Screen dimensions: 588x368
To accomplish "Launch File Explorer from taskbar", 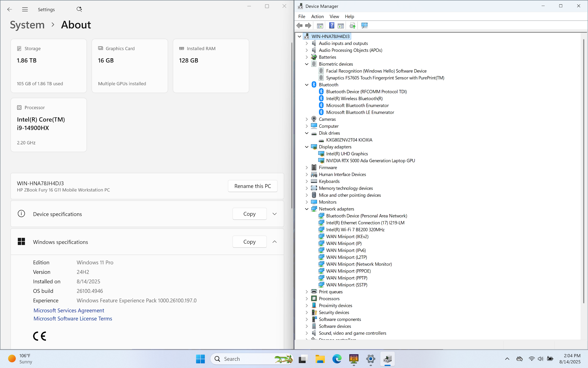I will [x=320, y=359].
